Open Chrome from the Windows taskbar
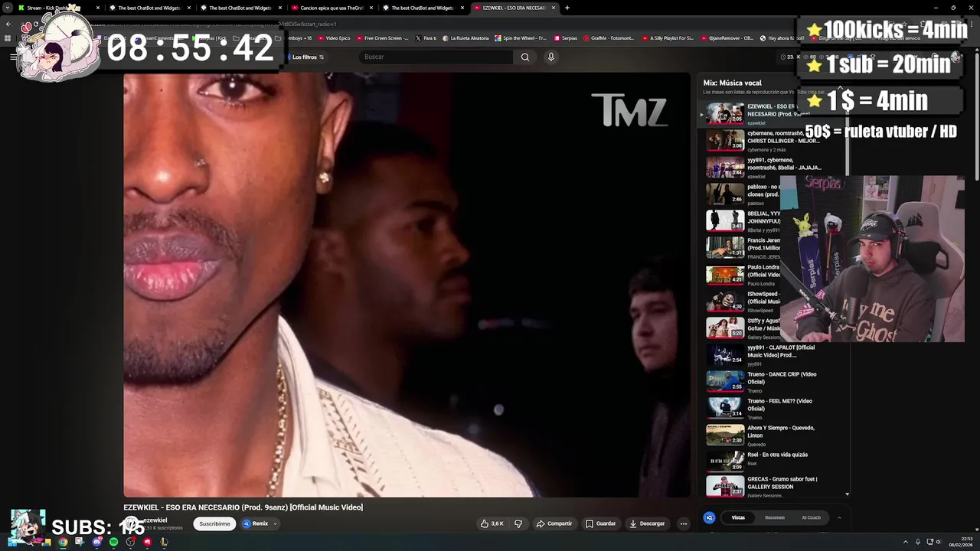The width and height of the screenshot is (980, 551). click(x=63, y=542)
